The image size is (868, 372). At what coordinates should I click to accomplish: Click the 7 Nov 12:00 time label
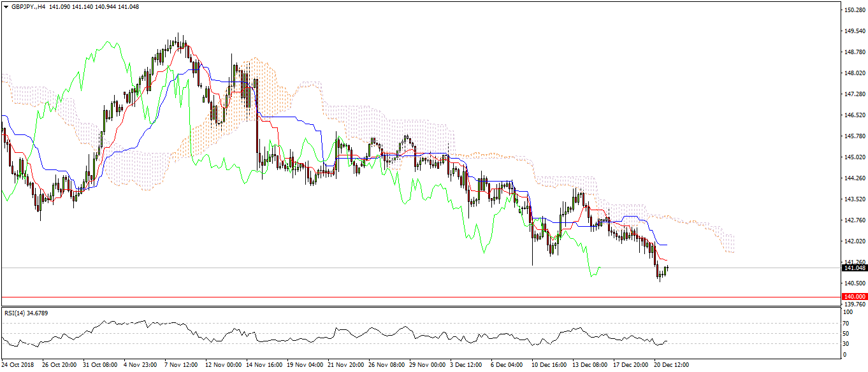point(181,366)
